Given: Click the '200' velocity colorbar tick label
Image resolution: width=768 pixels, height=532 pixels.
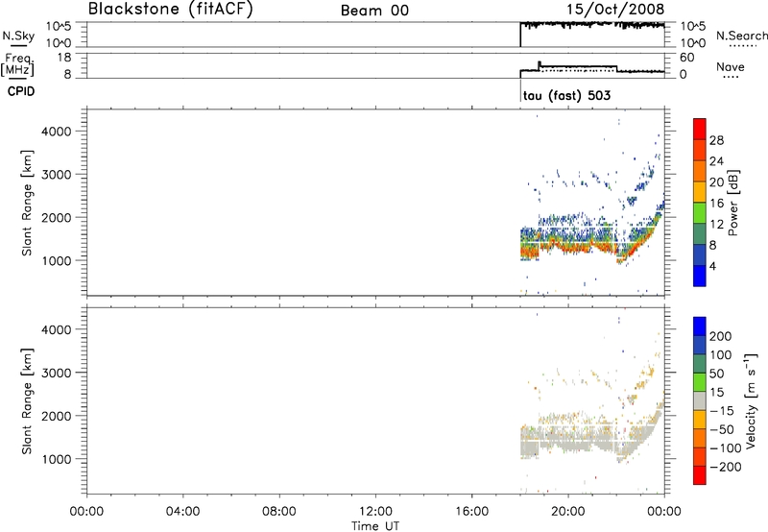Looking at the screenshot, I should point(721,336).
